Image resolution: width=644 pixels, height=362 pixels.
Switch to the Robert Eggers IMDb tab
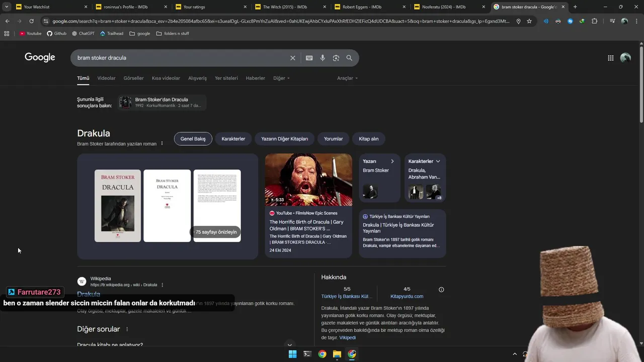click(368, 7)
